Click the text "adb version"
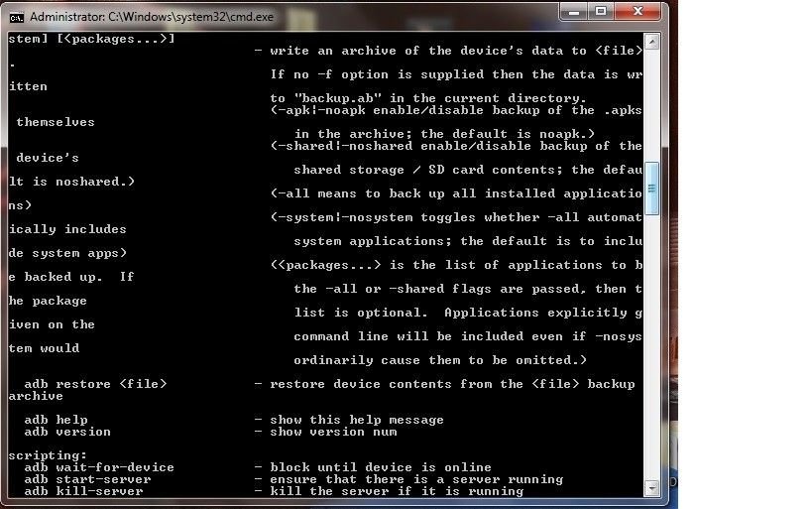Image resolution: width=812 pixels, height=509 pixels. [67, 432]
